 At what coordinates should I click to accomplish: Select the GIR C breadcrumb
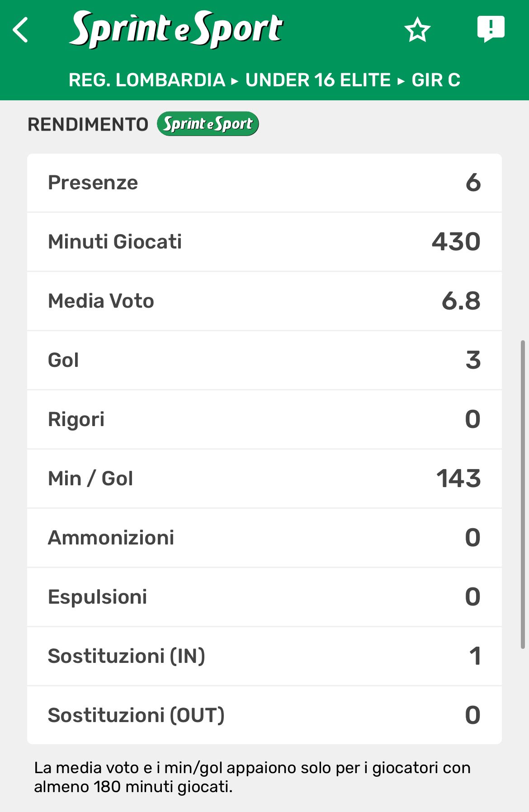[x=436, y=80]
